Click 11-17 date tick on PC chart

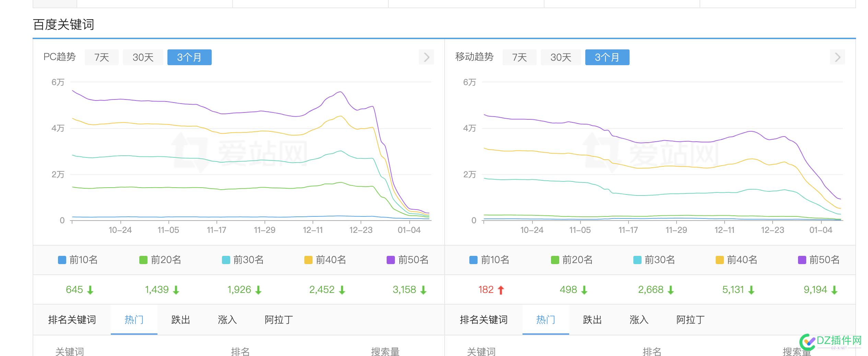point(216,230)
